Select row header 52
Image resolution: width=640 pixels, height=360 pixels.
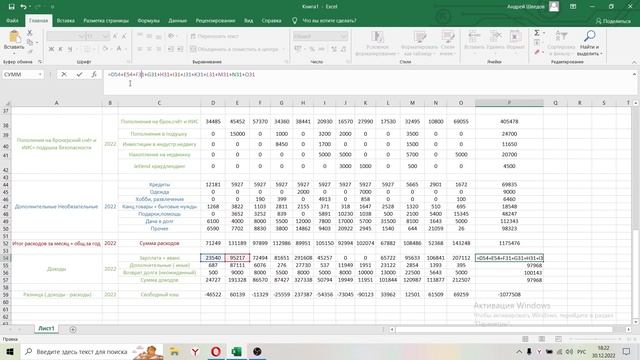6,243
